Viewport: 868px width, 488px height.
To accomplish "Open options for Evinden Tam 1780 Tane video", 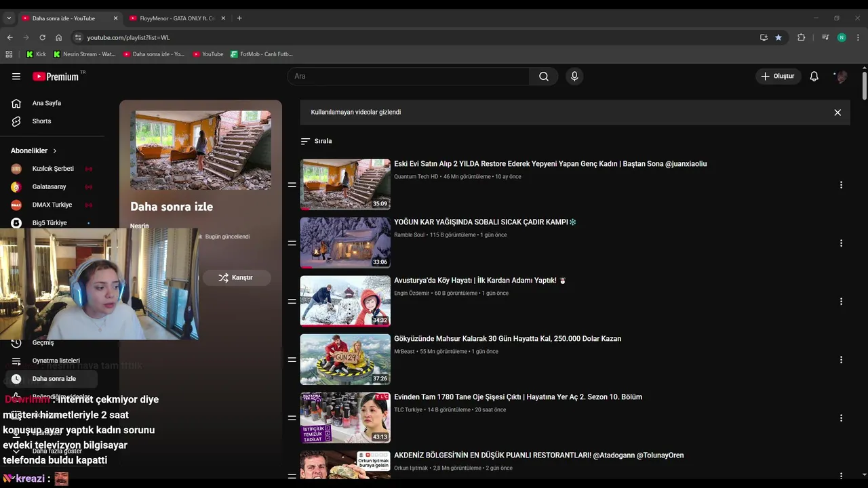I will pyautogui.click(x=841, y=418).
